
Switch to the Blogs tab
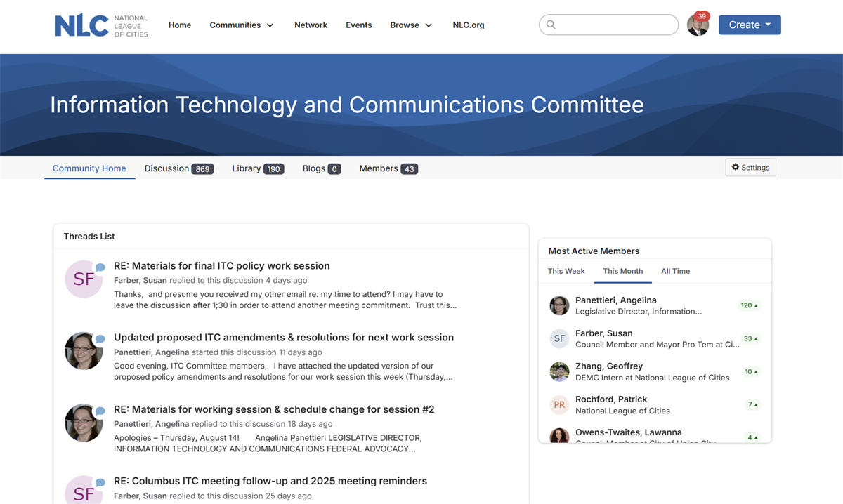coord(322,168)
